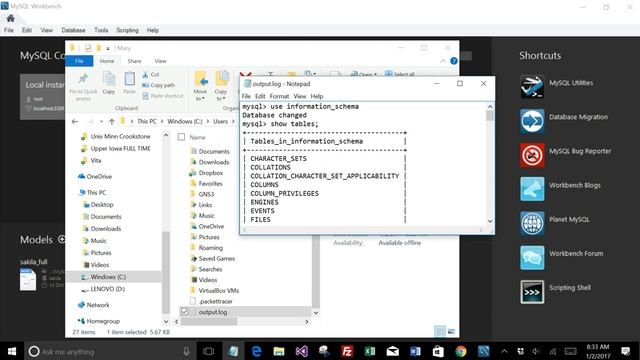Click Local instance connection tile
The height and width of the screenshot is (360, 640).
tap(42, 97)
